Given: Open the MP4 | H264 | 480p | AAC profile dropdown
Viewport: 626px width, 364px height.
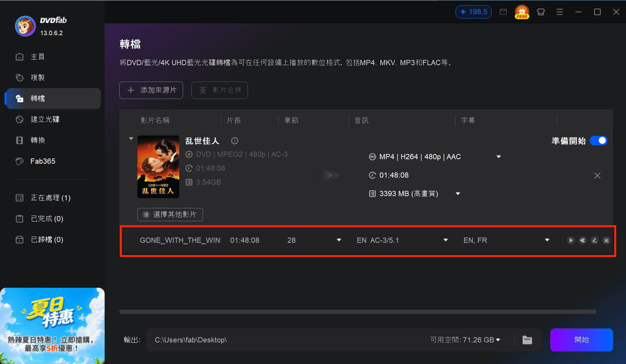Looking at the screenshot, I should coord(499,157).
